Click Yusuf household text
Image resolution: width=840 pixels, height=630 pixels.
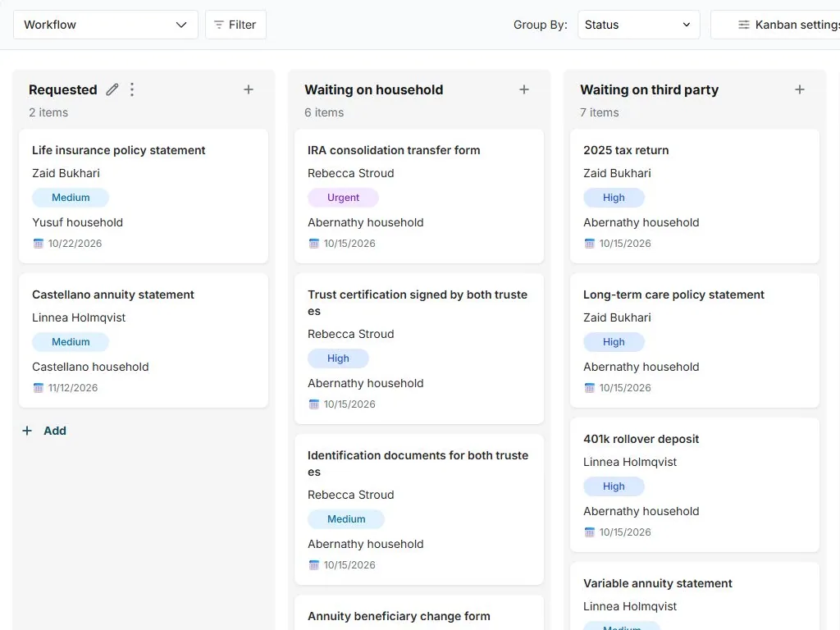(78, 222)
